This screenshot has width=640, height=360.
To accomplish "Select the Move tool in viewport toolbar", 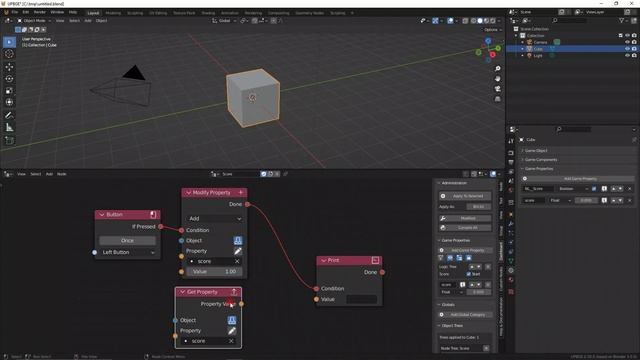I will (9, 67).
